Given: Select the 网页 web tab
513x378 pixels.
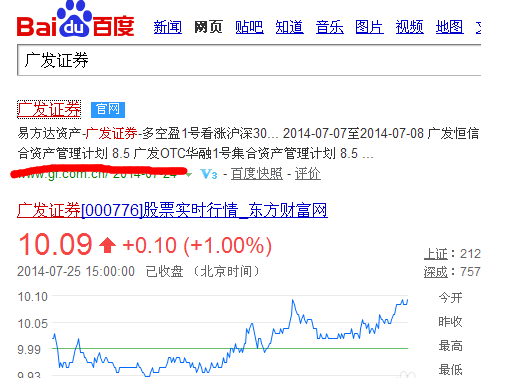Looking at the screenshot, I should tap(208, 27).
